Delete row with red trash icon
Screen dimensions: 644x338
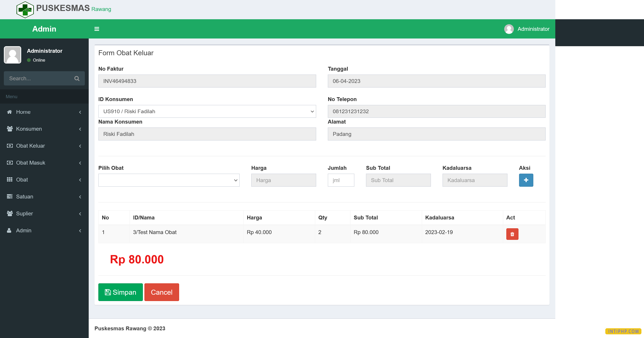512,234
